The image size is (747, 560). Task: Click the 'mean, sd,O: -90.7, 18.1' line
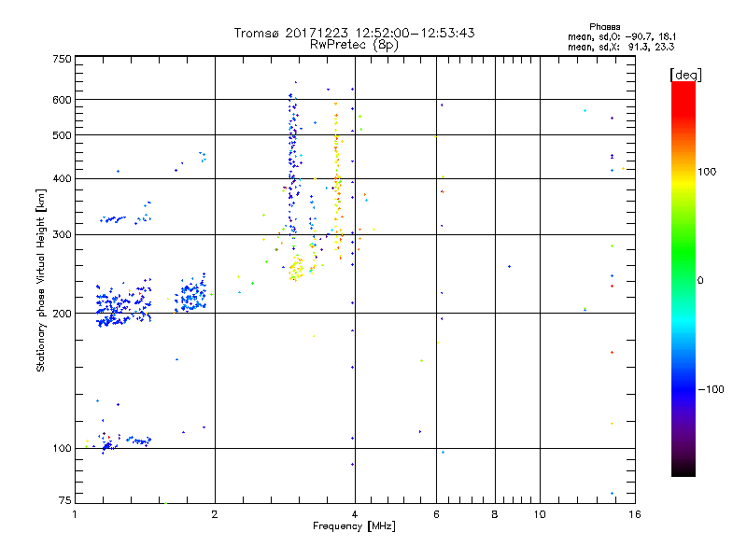(622, 36)
